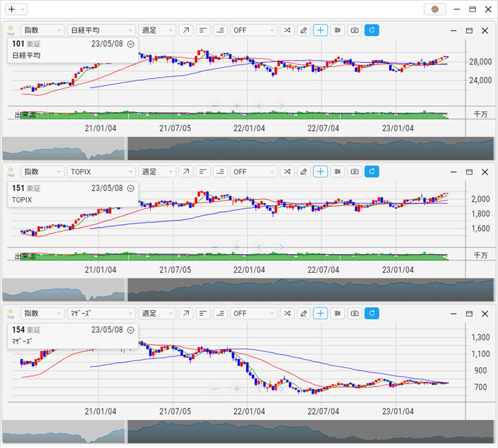Screen dimensions: 498x448
Task: Open the 指数 category dropdown in the マザーズ panel
Action: (x=42, y=313)
